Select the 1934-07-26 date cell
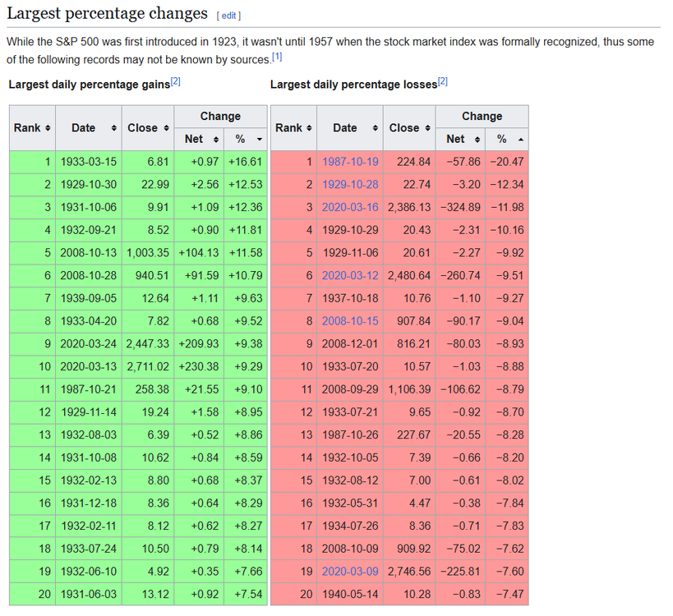 point(350,526)
